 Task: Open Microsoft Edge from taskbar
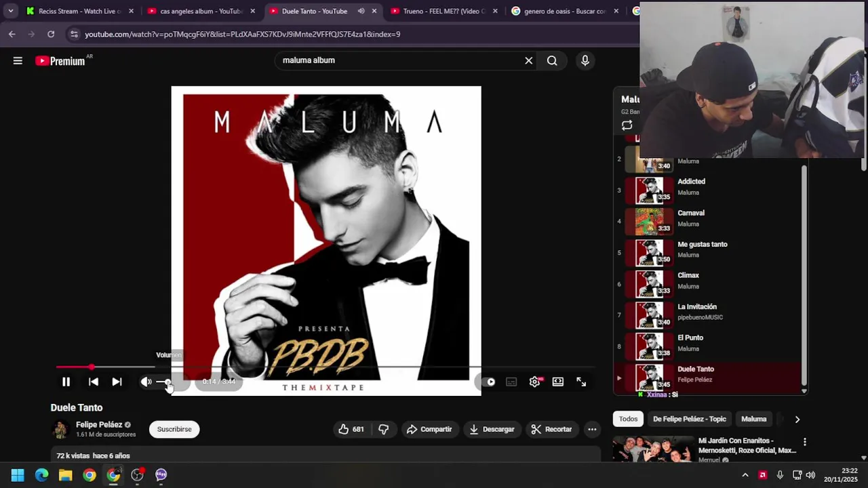[41, 475]
